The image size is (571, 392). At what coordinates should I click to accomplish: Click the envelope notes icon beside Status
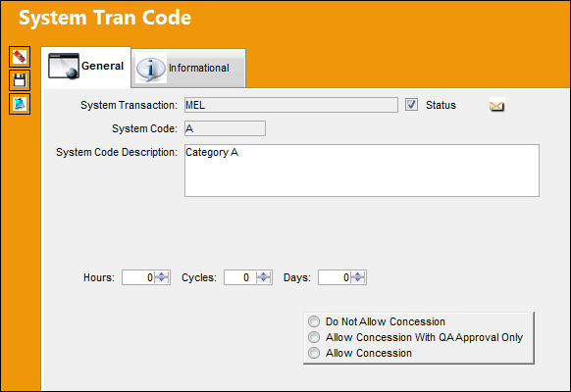496,106
